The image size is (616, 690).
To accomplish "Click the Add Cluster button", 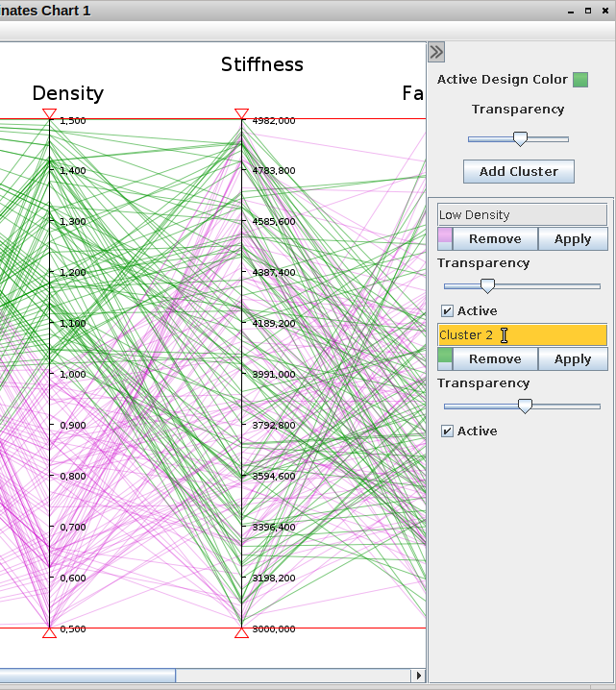I will [519, 171].
